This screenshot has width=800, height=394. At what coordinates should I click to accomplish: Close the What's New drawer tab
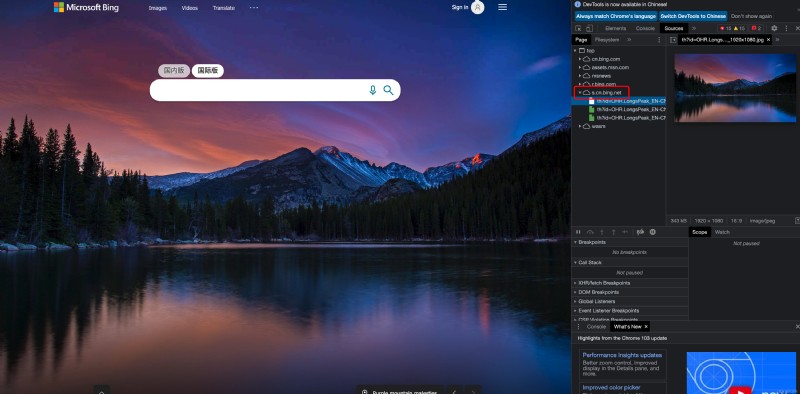click(x=646, y=327)
